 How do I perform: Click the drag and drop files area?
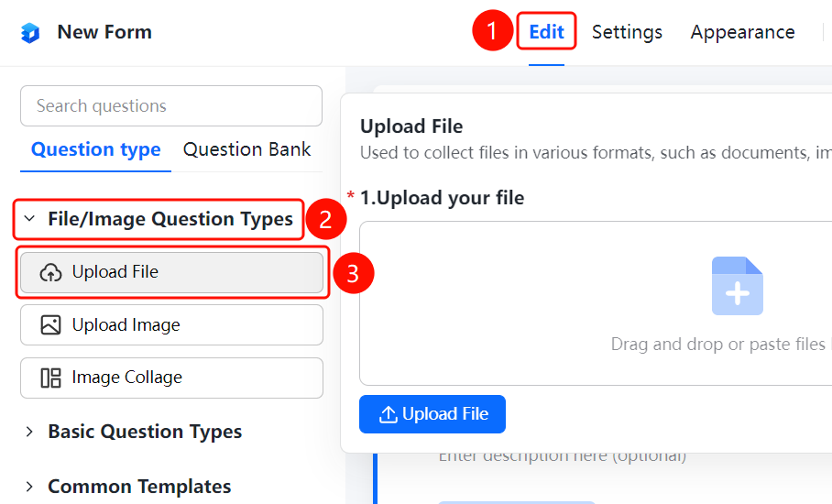click(x=596, y=303)
